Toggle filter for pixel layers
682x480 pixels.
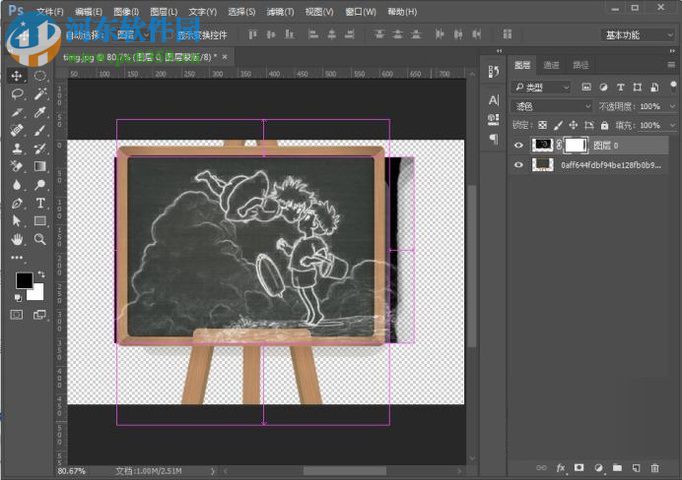pyautogui.click(x=586, y=87)
